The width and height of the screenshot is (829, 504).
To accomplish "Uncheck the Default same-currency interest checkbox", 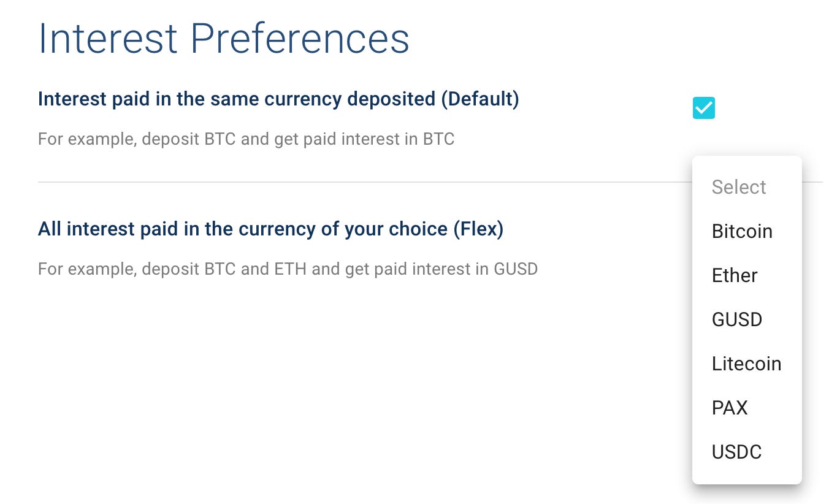I will [703, 108].
